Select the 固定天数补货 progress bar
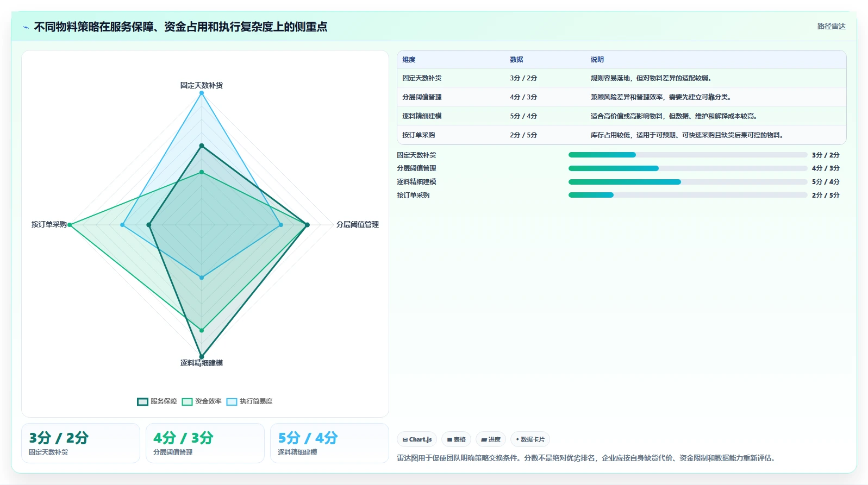Screen dimensions: 868x485 click(688, 155)
